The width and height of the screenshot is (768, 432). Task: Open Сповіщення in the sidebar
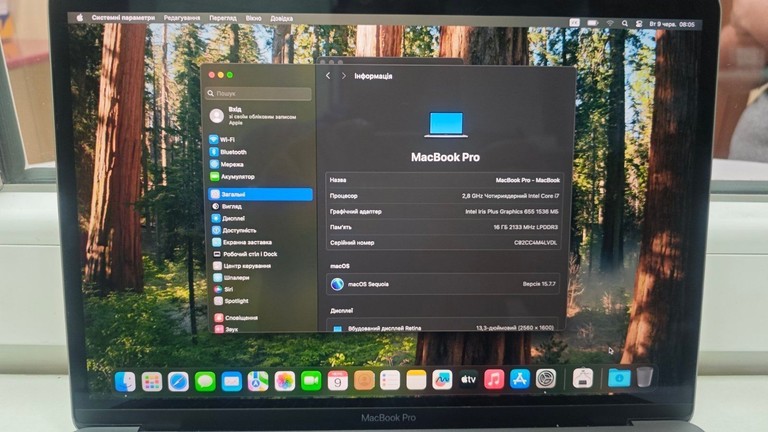(x=236, y=318)
